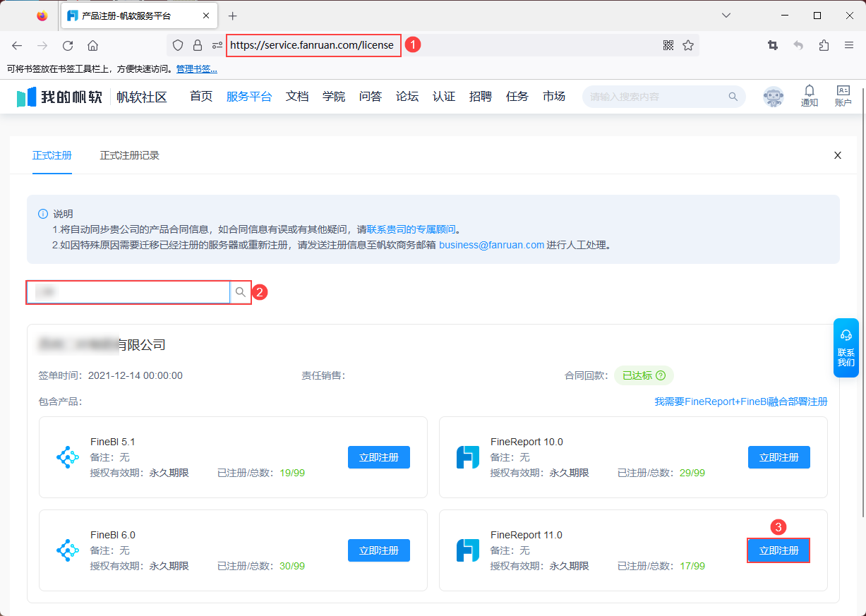Click 立即注册 for FineBI 6.0

point(379,550)
